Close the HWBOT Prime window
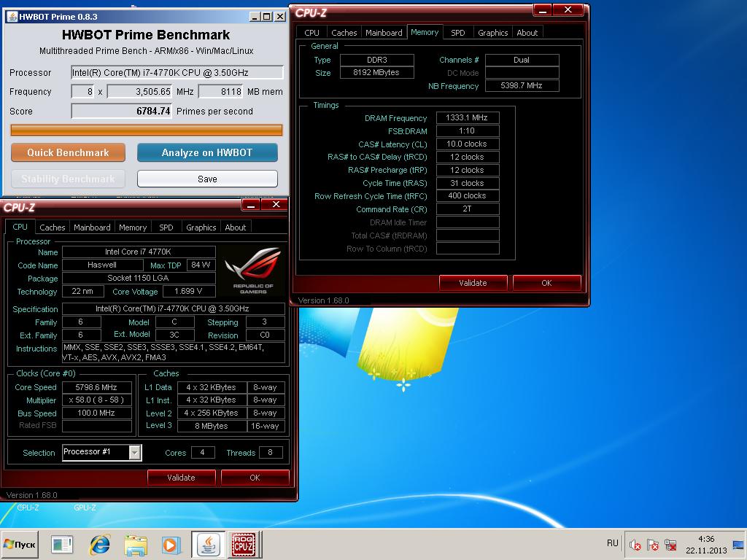Screen dimensions: 747x560 (x=280, y=17)
